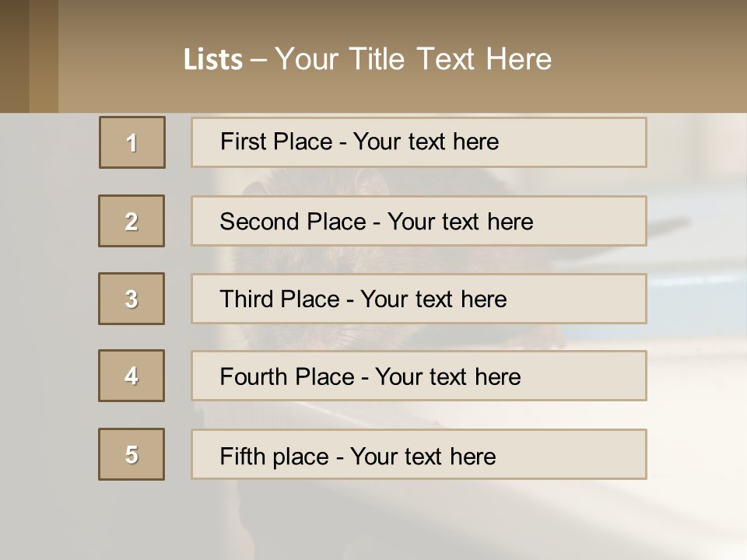Click "Your text here" after Fifth place
Screen dimensions: 747x560
coord(423,456)
